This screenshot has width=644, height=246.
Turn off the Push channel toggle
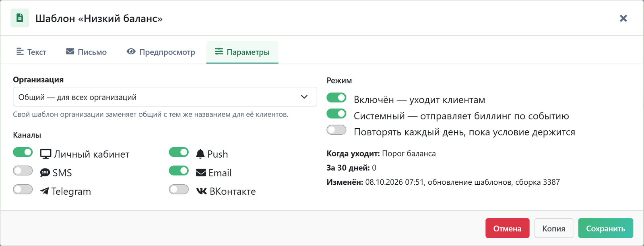point(179,152)
